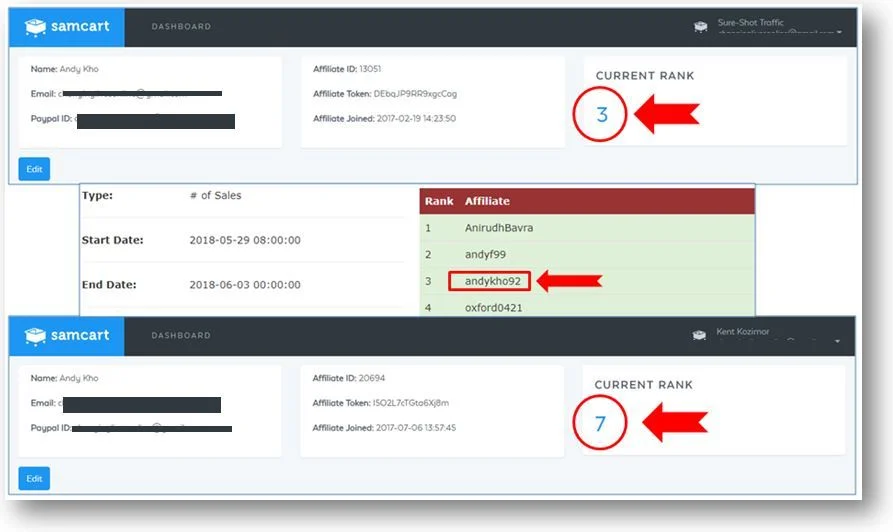The image size is (893, 532).
Task: Click the red arrow pointing at rank 3
Action: 666,114
